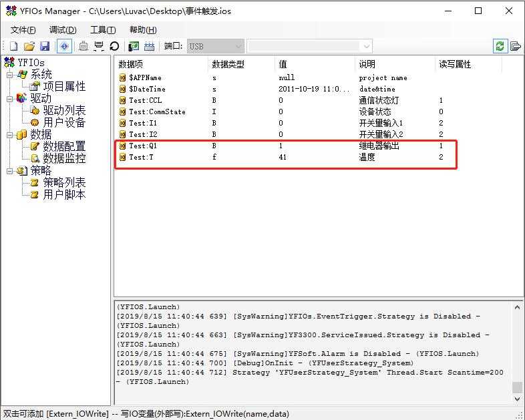Click the log scrollbar thumb

pyautogui.click(x=517, y=387)
